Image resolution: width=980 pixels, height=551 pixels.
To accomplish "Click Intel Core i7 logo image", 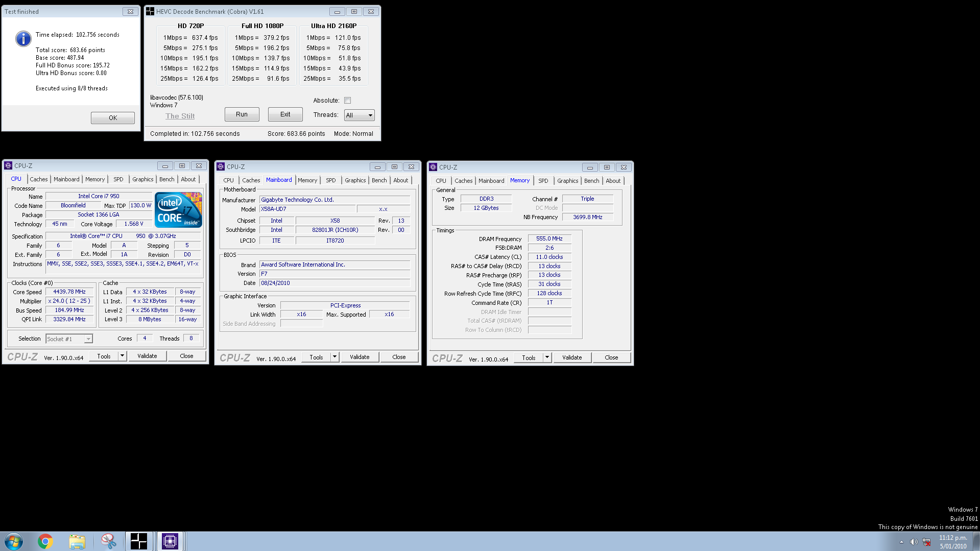I will click(x=178, y=210).
